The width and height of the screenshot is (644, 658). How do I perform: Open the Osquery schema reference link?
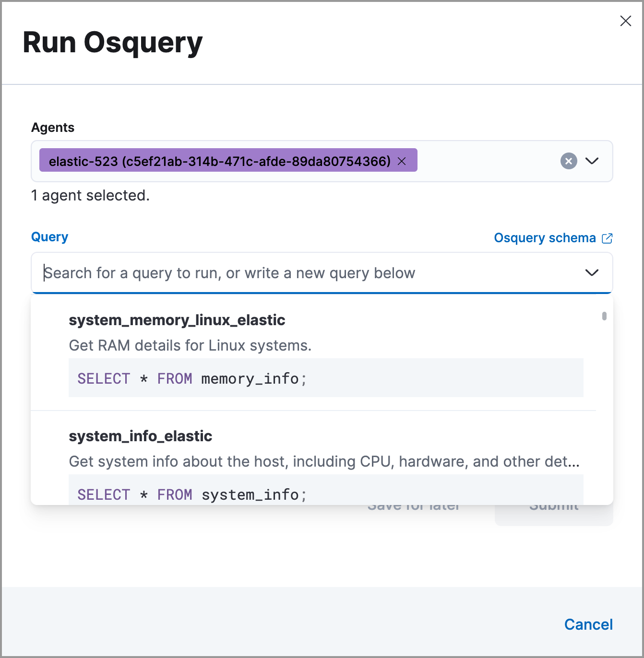click(x=545, y=238)
